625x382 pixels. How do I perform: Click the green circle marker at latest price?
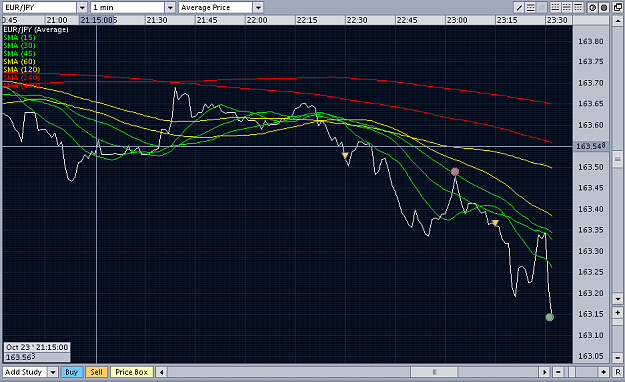point(550,317)
